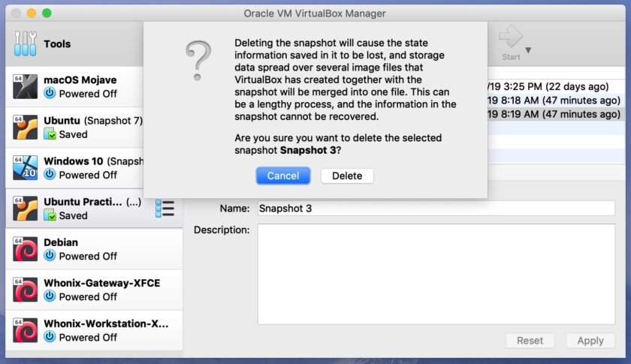Screen dimensions: 631x364
Task: Select snapshot row taken at 8:18 AM
Action: pos(556,100)
